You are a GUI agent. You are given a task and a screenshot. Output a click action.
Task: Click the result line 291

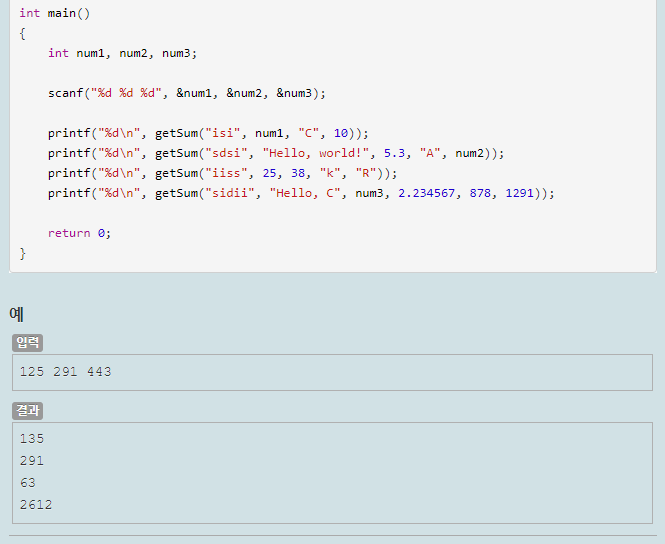click(x=32, y=460)
